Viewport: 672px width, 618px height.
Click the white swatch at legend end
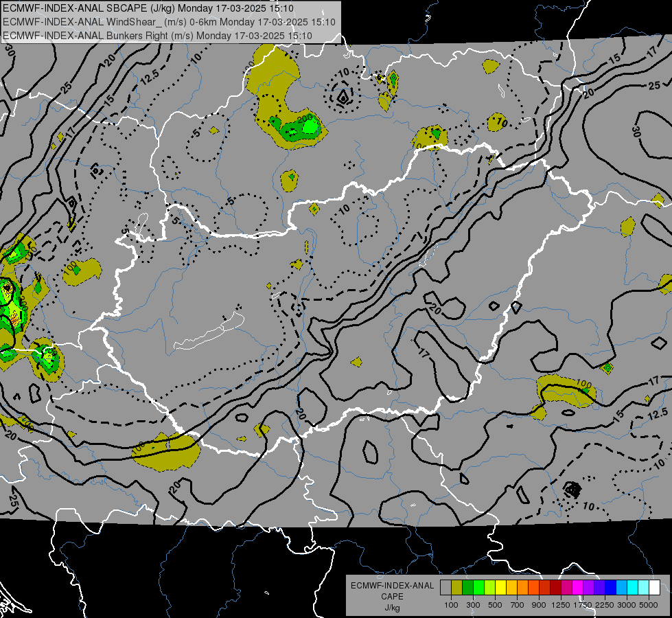tap(655, 587)
